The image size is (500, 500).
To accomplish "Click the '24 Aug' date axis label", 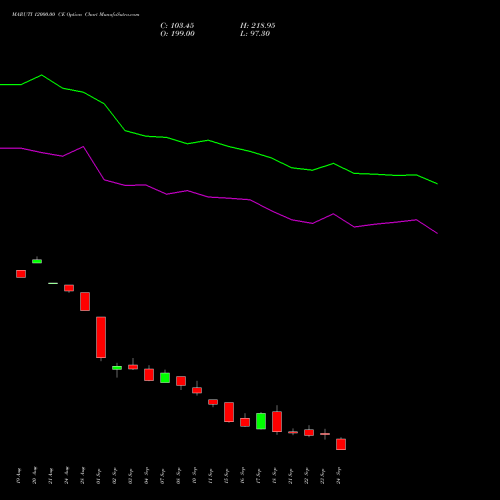I will click(67, 476).
